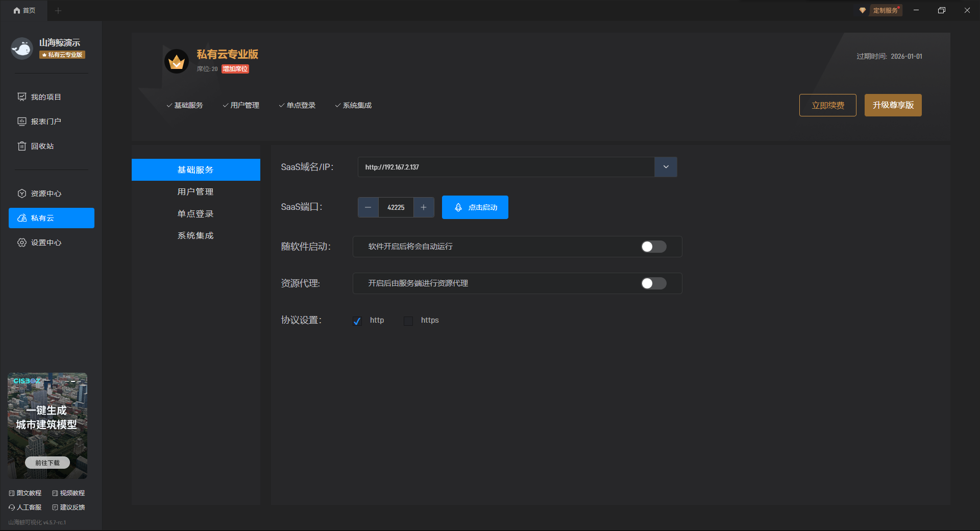The image size is (980, 531).
Task: Click the version text 山海鲸可视化 v4.5.7-rc.1
Action: pyautogui.click(x=37, y=522)
